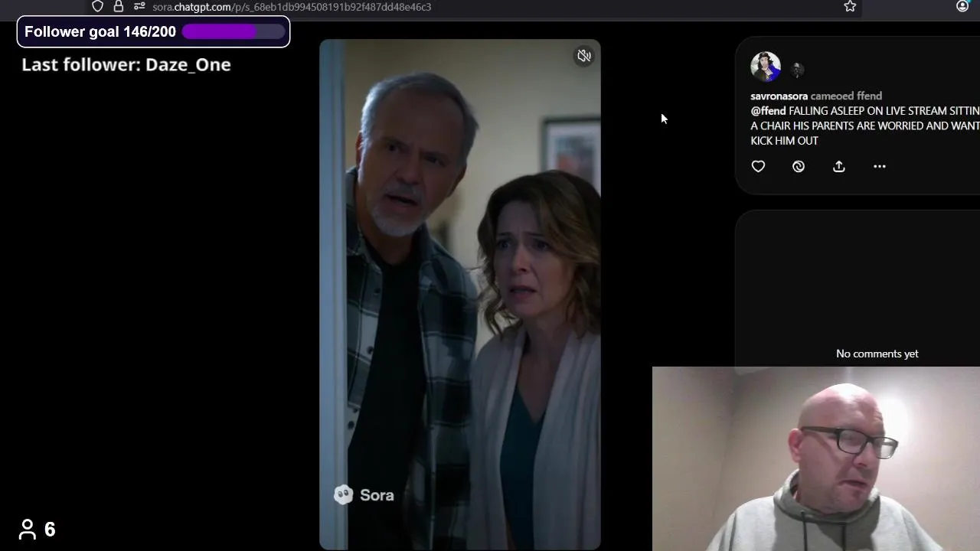Play the Sora video of worried parents

(460, 295)
